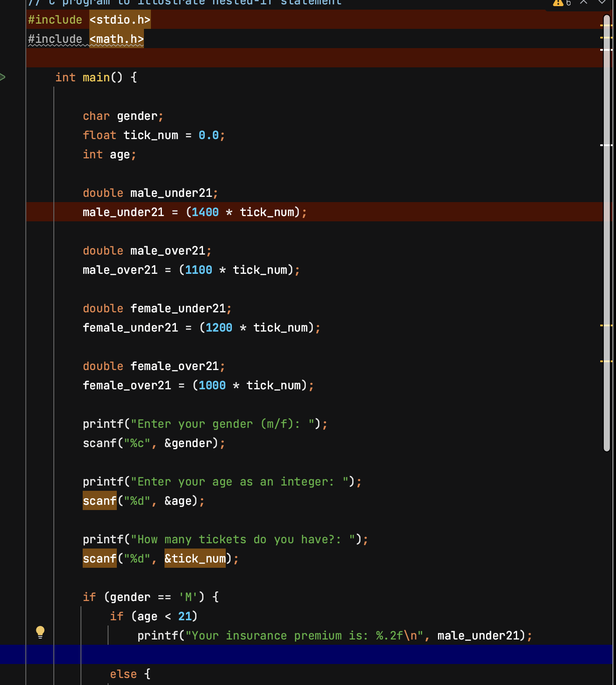
Task: Click &gender in the scanf("%c") call
Action: point(188,443)
